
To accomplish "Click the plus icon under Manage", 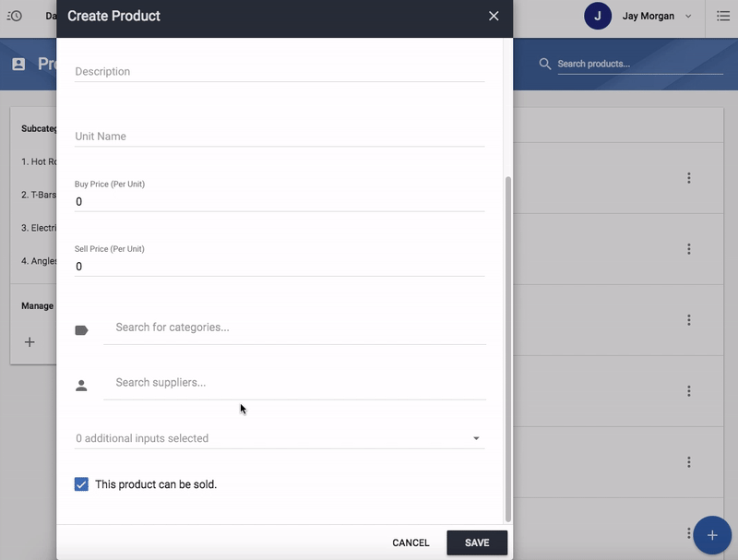I will [x=30, y=342].
